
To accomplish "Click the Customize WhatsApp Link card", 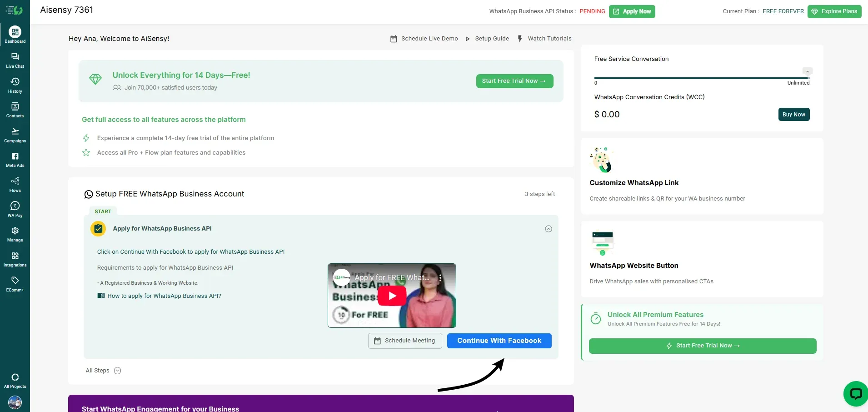I will point(702,176).
